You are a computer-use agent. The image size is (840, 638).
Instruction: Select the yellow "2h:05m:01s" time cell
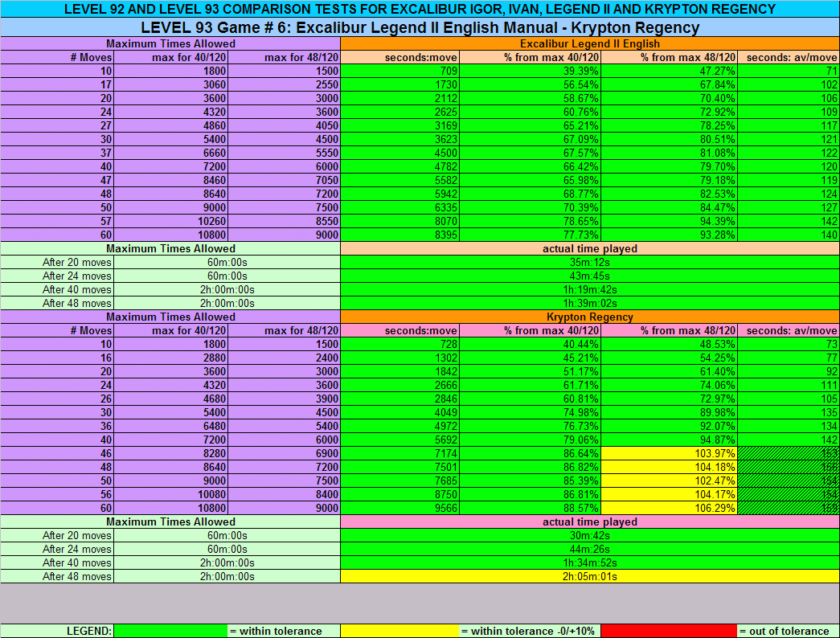pos(590,576)
